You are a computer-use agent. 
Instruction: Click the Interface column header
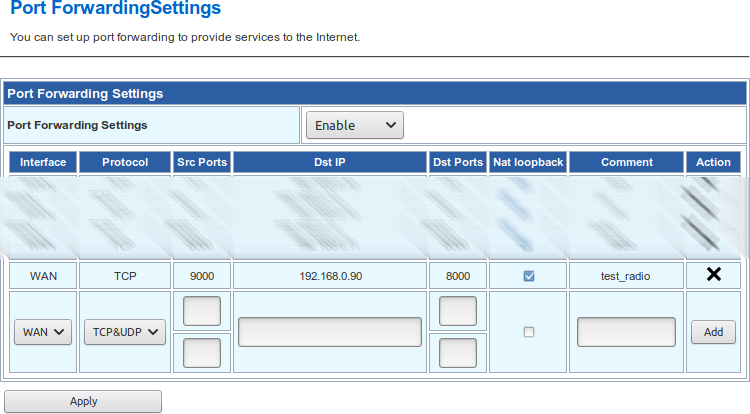(43, 162)
